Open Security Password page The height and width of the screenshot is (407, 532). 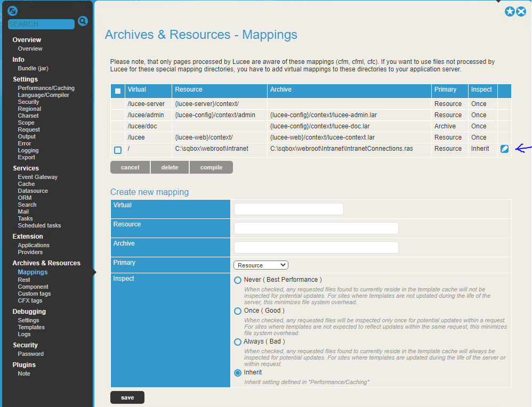(30, 354)
